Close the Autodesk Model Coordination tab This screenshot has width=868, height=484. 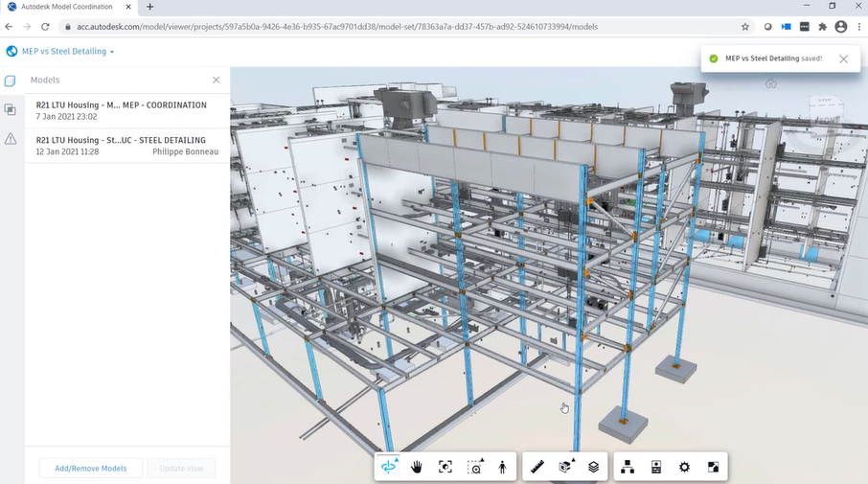point(128,7)
